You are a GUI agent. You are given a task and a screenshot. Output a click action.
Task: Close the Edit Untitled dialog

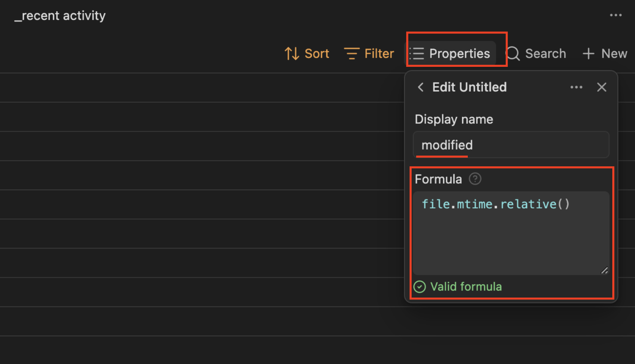point(602,87)
